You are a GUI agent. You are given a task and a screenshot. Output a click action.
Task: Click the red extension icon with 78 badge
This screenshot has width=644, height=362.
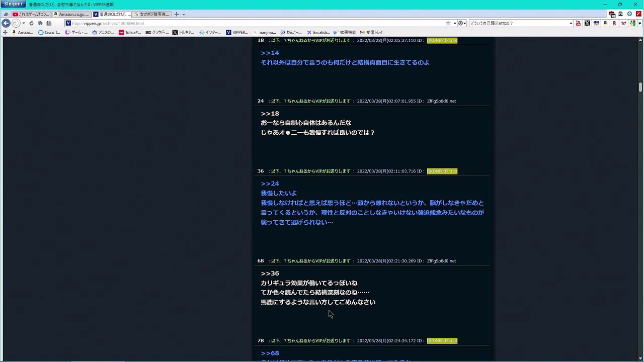(612, 14)
